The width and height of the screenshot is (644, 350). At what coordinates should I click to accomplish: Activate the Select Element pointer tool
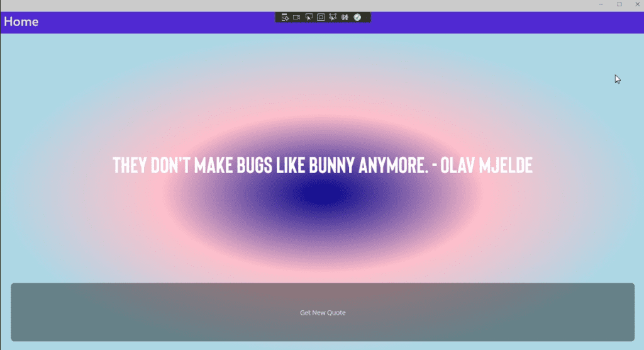pyautogui.click(x=309, y=17)
